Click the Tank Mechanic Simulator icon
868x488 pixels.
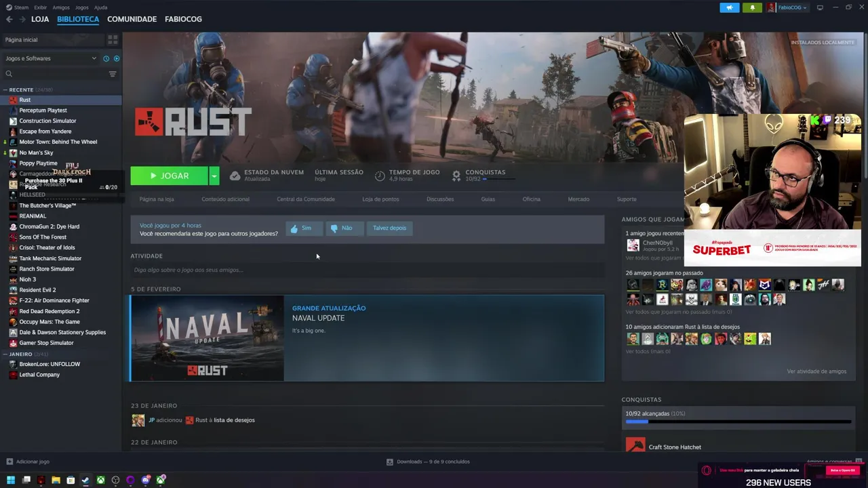click(x=13, y=258)
